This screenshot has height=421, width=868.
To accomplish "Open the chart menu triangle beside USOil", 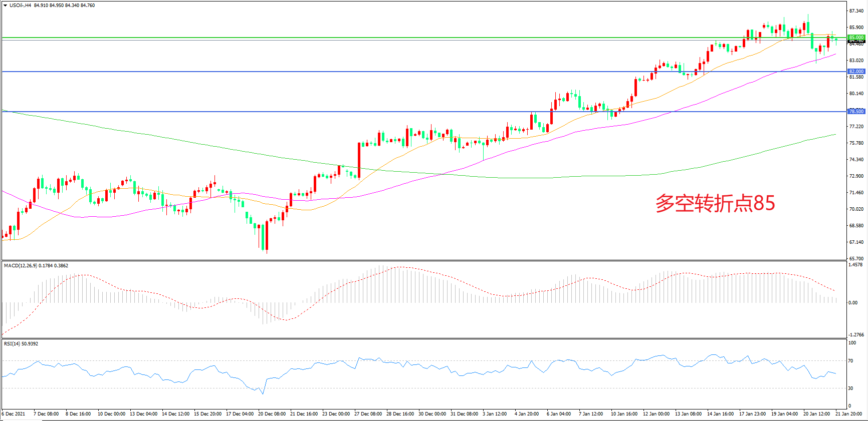I will coord(5,6).
